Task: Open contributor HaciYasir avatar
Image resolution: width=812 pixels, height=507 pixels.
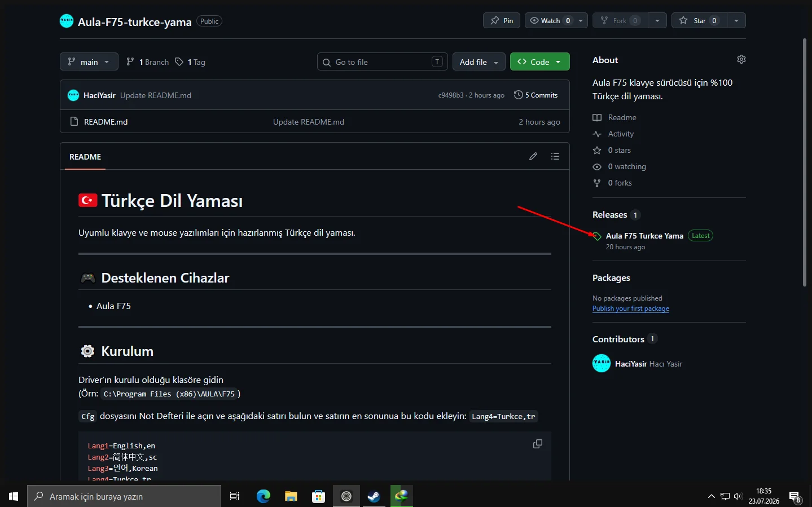Action: 602,363
